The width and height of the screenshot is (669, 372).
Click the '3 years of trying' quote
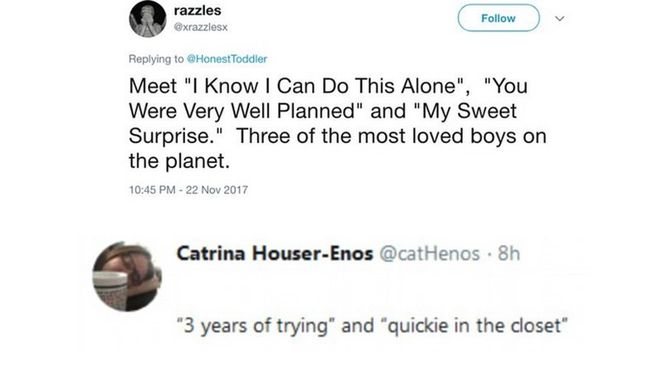(x=256, y=326)
